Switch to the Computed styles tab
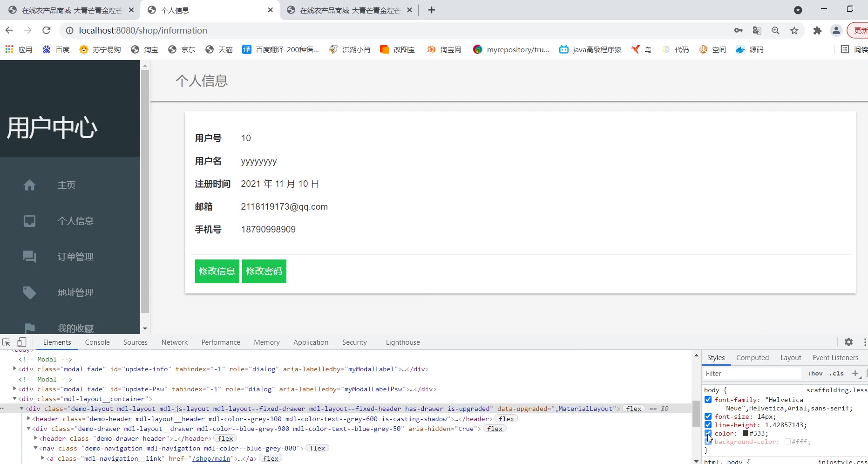The image size is (868, 464). pos(753,358)
